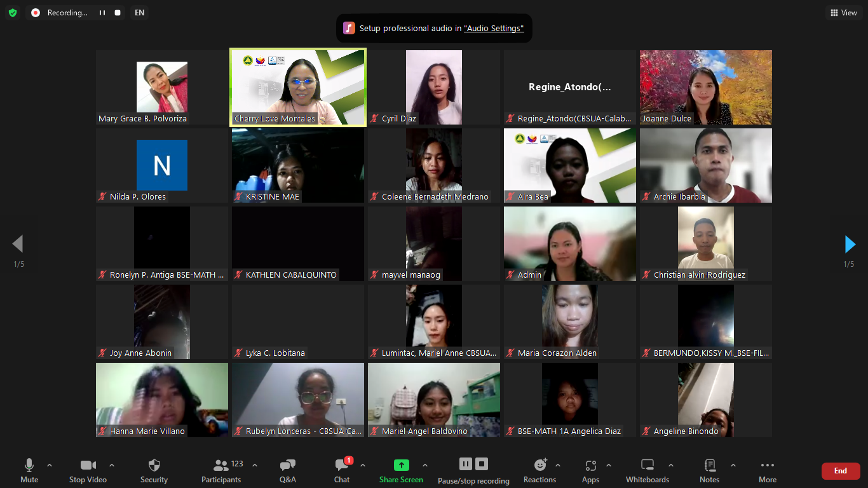
Task: Open the Participants panel
Action: pyautogui.click(x=221, y=470)
